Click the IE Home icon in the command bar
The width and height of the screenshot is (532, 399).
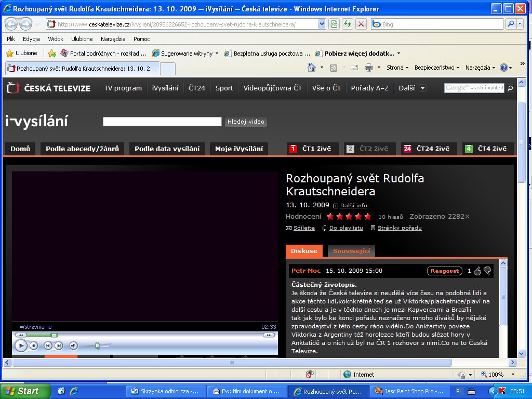pyautogui.click(x=312, y=68)
